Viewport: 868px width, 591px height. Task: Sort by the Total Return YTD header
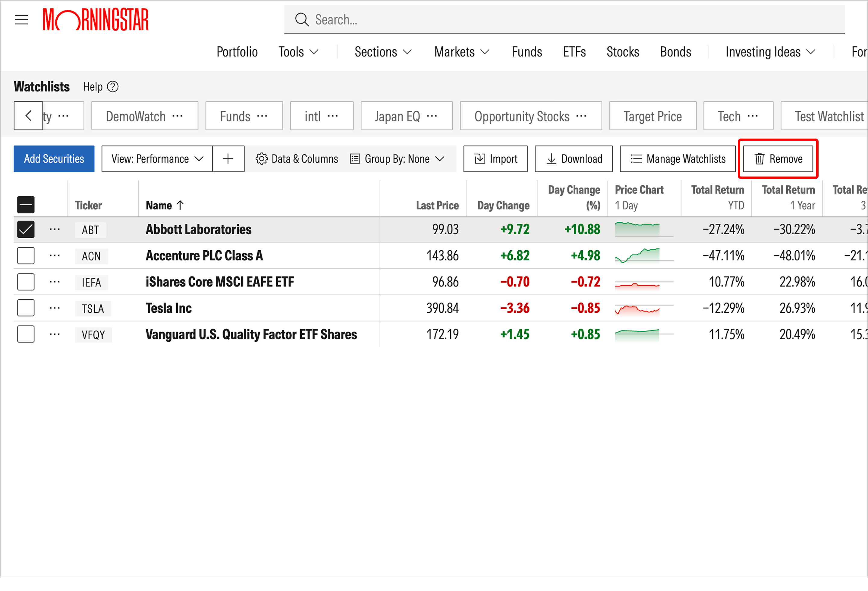[718, 198]
